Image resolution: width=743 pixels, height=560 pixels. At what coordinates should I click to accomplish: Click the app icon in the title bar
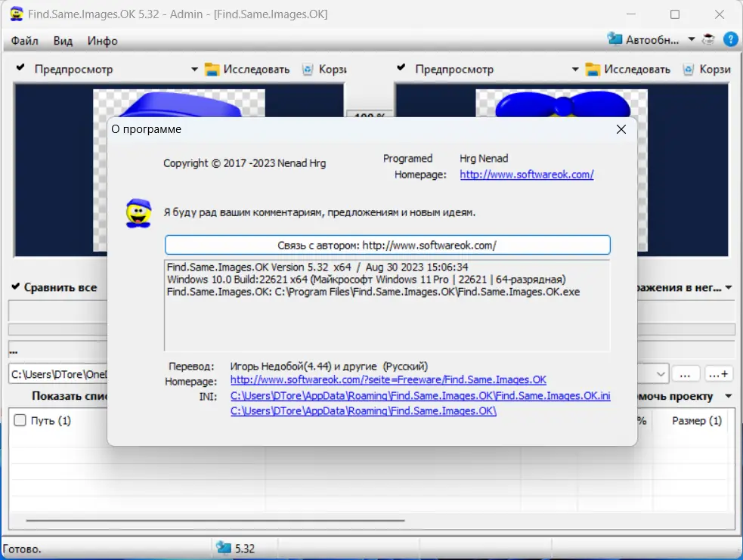17,14
